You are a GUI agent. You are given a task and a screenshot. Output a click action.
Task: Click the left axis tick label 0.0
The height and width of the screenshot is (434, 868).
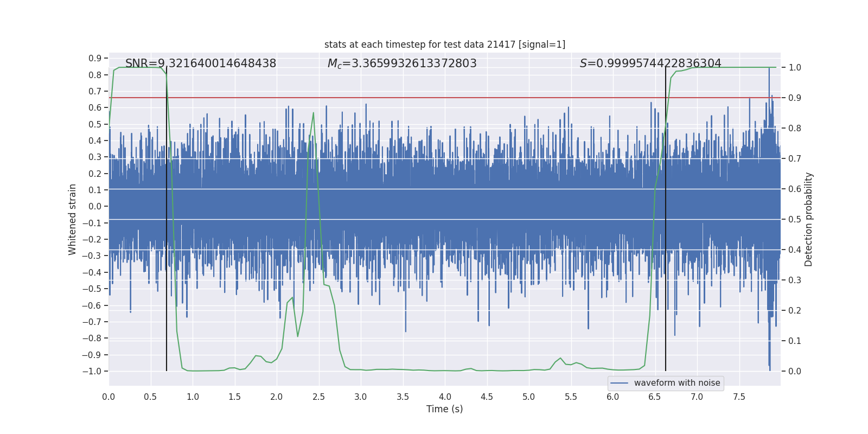[x=95, y=206]
